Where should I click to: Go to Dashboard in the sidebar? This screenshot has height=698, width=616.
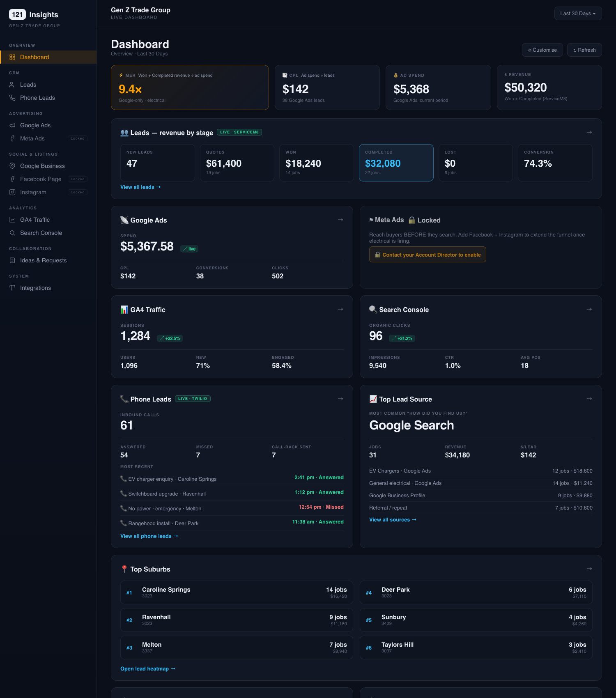pos(48,57)
